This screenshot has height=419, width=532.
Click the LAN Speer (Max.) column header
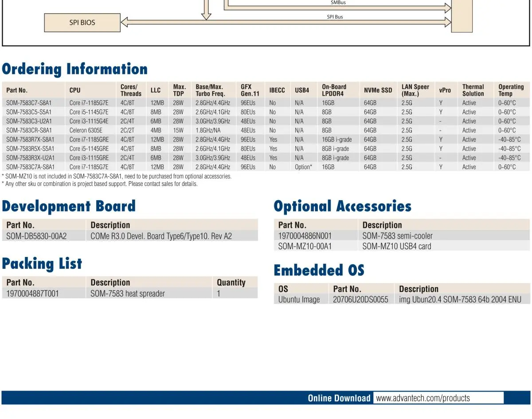(x=415, y=90)
